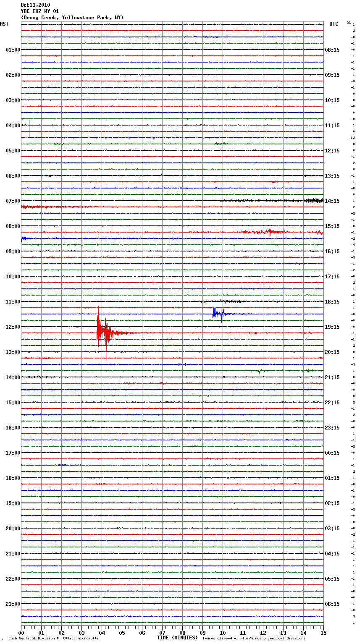Screen dimensions: 357x644
Task: Select the 02:00 MST time label
Action: 13,75
